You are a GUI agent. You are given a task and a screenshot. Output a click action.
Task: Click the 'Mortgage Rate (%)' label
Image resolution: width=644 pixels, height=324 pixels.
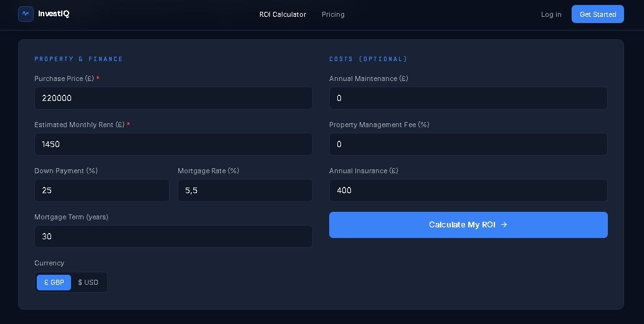pos(209,171)
